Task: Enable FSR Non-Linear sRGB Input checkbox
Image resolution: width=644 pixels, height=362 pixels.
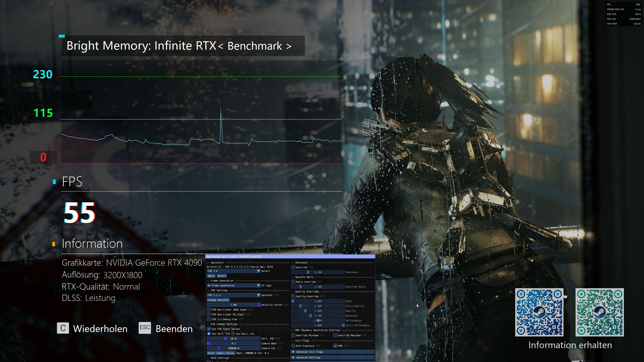Action: coord(209,310)
